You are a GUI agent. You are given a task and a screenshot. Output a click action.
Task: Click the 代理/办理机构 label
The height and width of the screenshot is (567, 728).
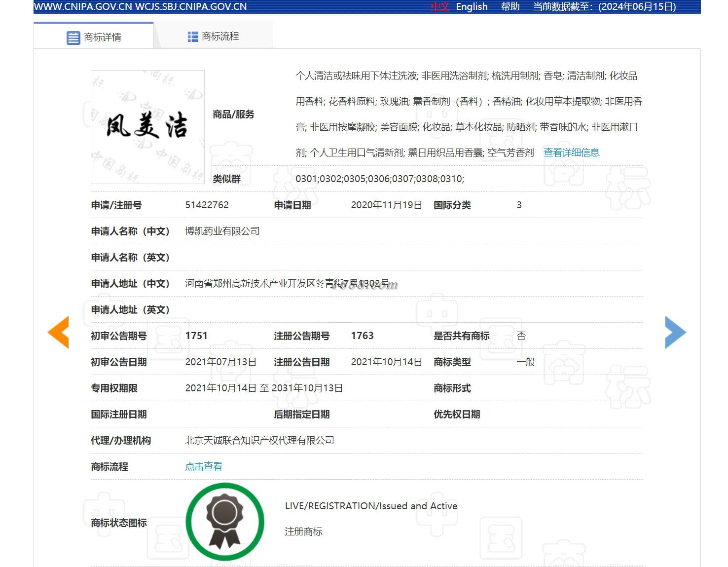click(121, 440)
